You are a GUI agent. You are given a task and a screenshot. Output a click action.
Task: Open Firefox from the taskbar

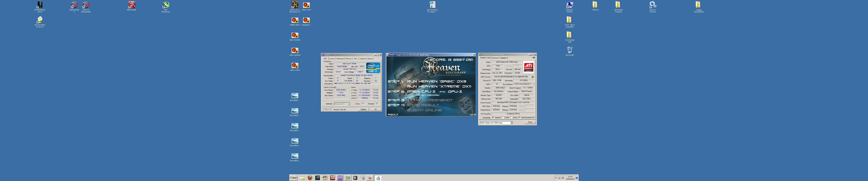310,178
